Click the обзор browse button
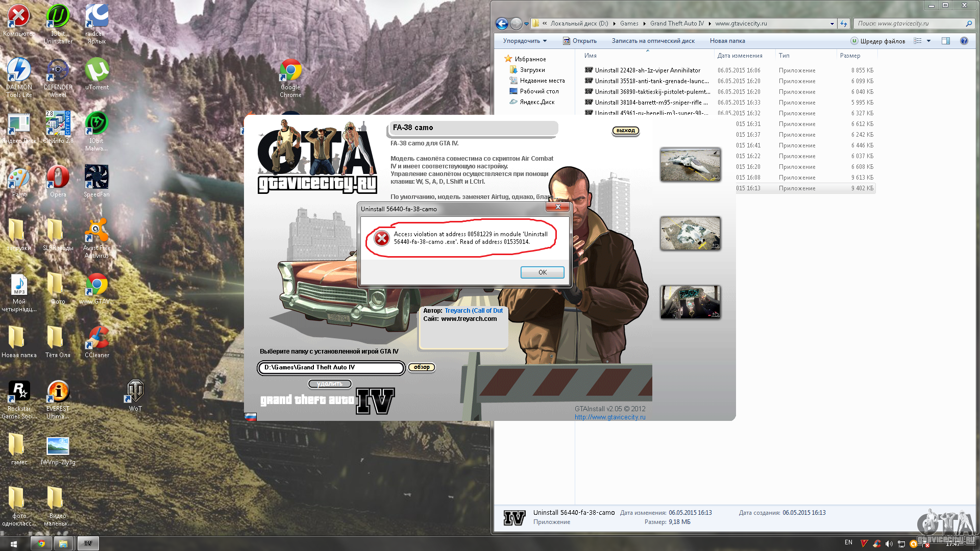Screen dimensions: 980x551 coord(422,367)
